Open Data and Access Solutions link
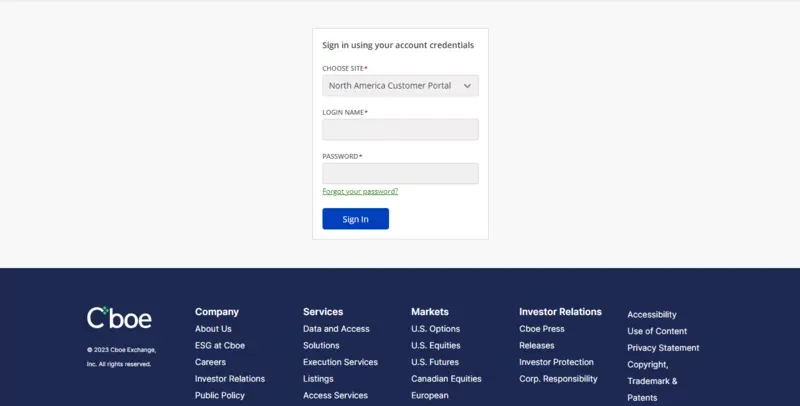 (336, 337)
